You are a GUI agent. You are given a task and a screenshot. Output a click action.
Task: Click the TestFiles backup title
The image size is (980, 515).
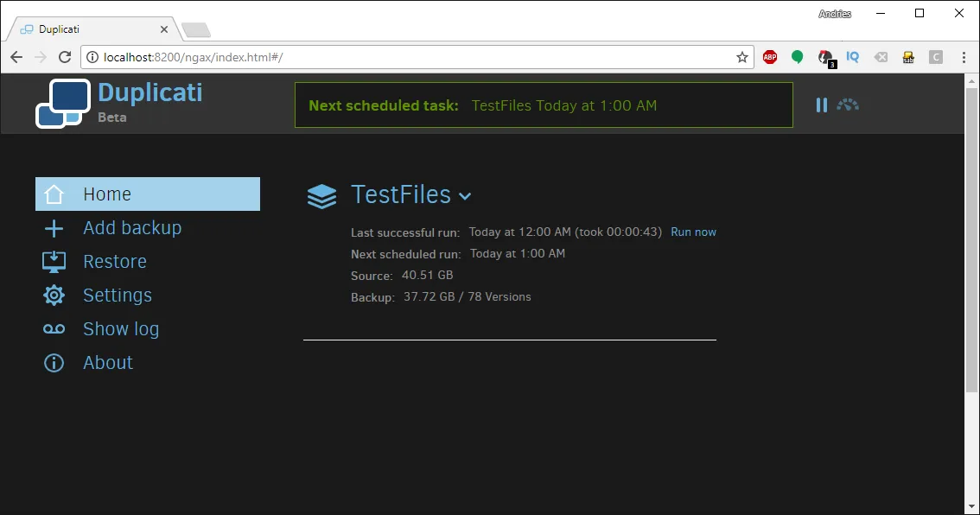(401, 194)
